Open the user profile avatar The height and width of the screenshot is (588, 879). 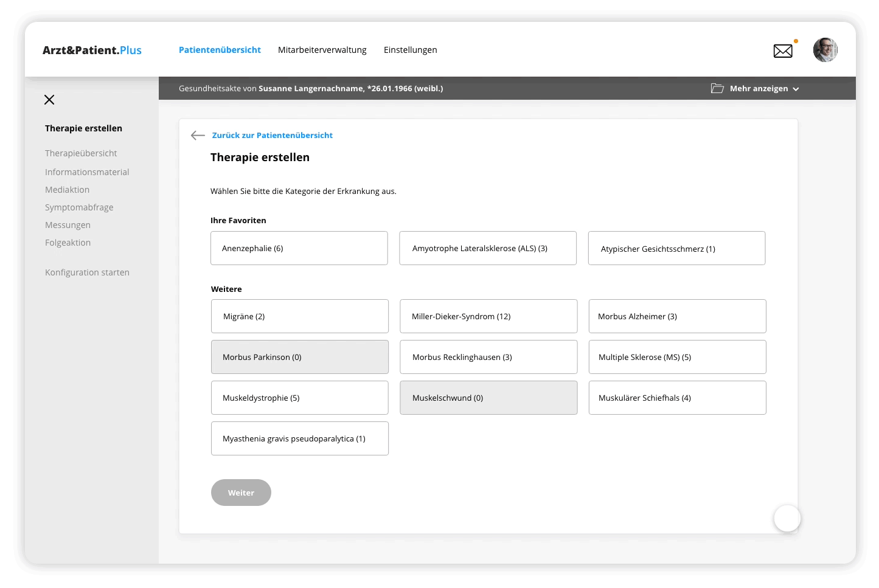click(x=825, y=50)
